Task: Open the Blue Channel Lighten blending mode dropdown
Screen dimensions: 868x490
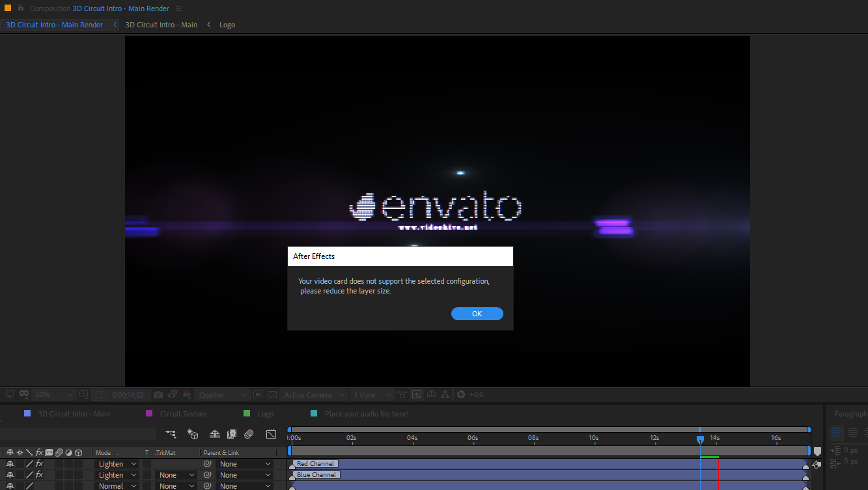Action: (x=118, y=475)
